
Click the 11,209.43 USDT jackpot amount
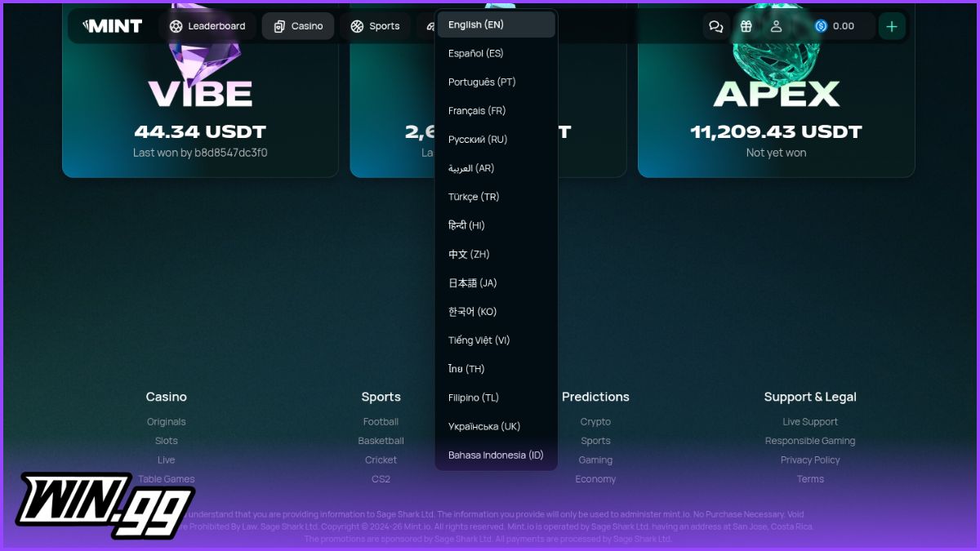[776, 131]
